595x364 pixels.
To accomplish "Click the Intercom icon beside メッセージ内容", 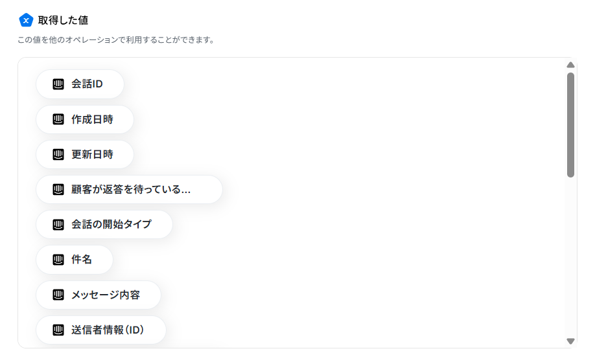I will (58, 295).
